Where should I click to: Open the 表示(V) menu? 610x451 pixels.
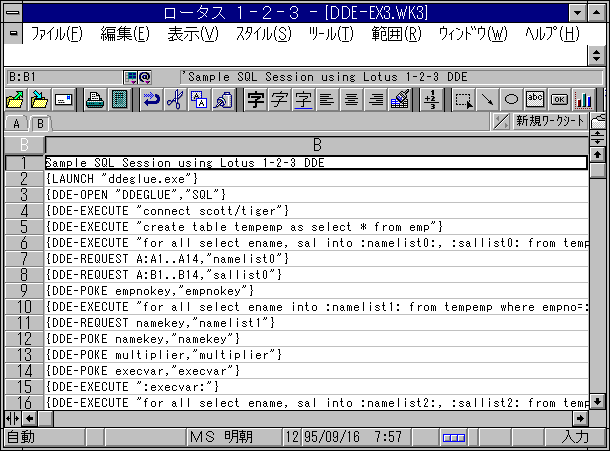193,34
